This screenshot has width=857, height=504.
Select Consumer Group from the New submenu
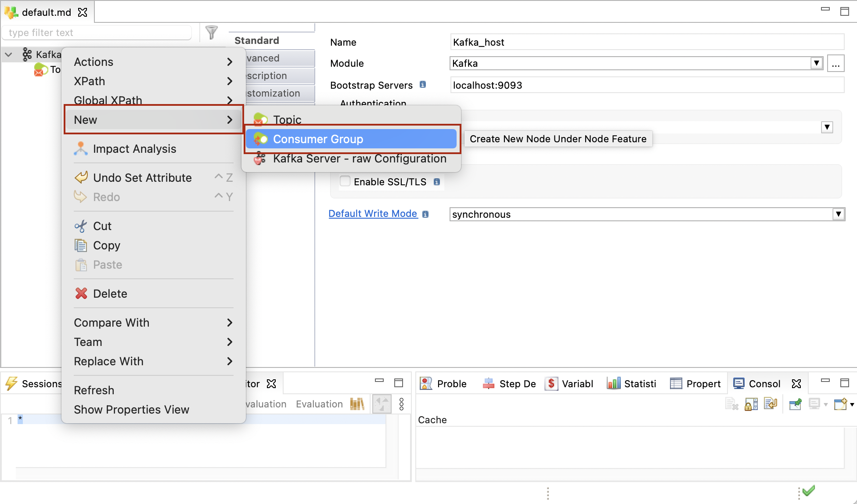[x=318, y=139]
